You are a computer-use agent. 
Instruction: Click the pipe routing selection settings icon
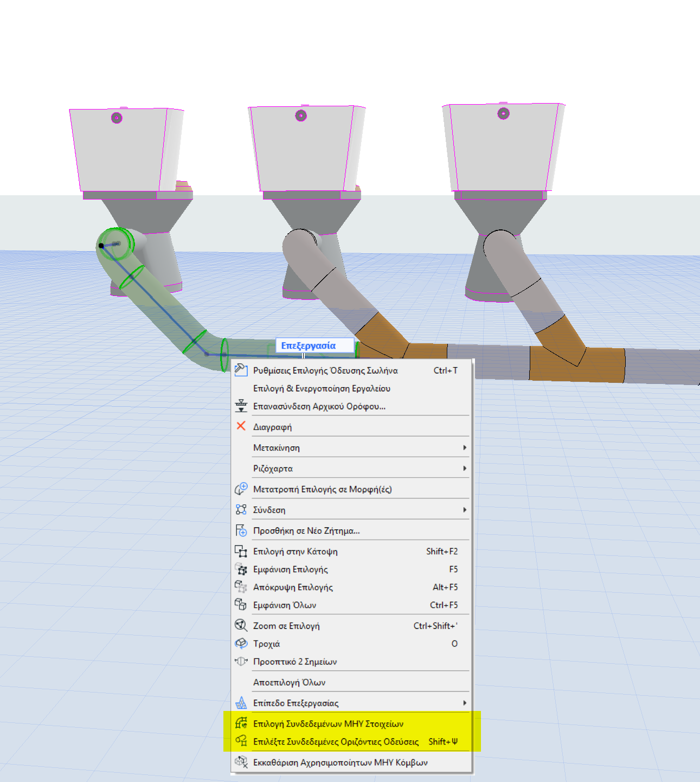tap(241, 370)
